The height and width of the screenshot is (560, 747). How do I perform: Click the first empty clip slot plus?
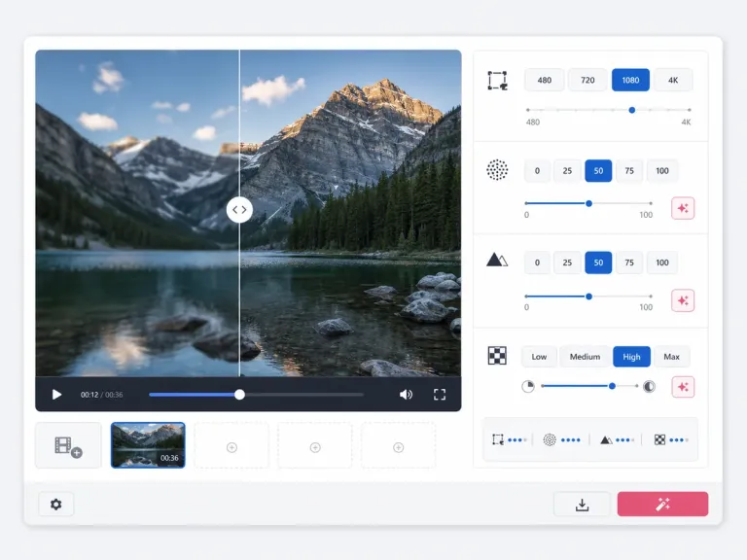(231, 447)
